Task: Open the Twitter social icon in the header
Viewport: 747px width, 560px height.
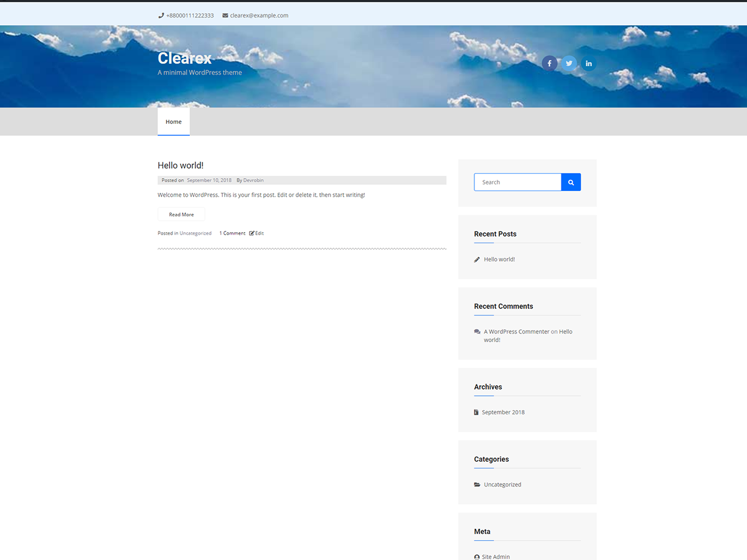Action: point(569,63)
